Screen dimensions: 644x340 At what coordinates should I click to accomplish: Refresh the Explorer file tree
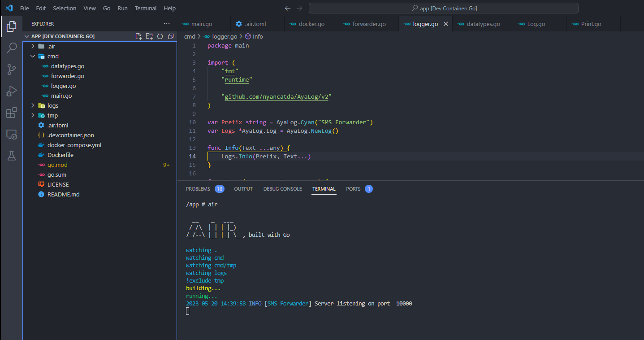pyautogui.click(x=160, y=36)
